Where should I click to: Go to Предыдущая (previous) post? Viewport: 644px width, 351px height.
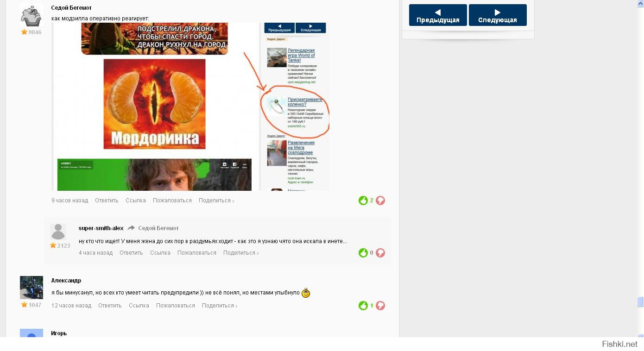pyautogui.click(x=437, y=15)
